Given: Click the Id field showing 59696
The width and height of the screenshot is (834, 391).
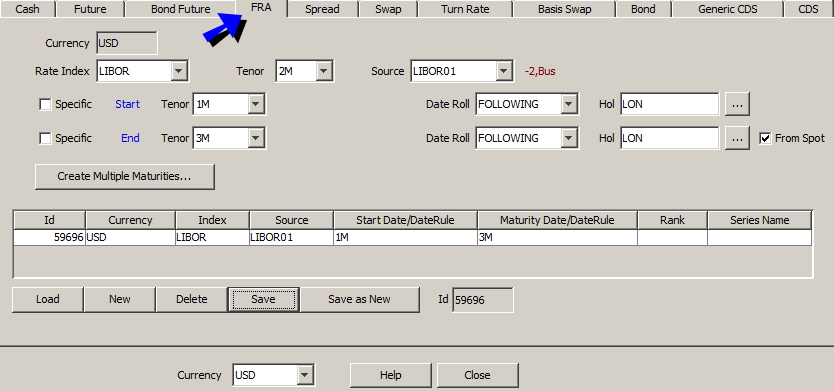Looking at the screenshot, I should coord(482,300).
